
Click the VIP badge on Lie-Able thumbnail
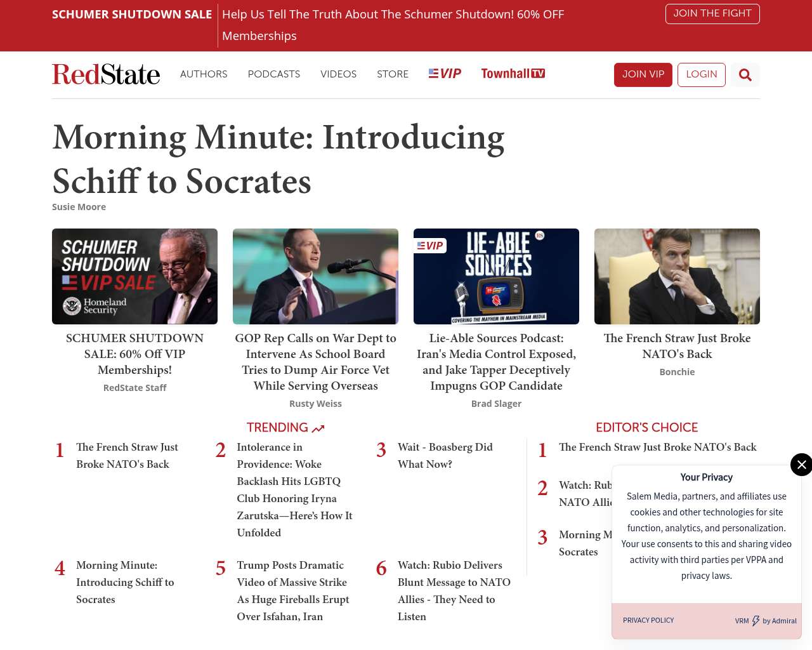(x=430, y=246)
